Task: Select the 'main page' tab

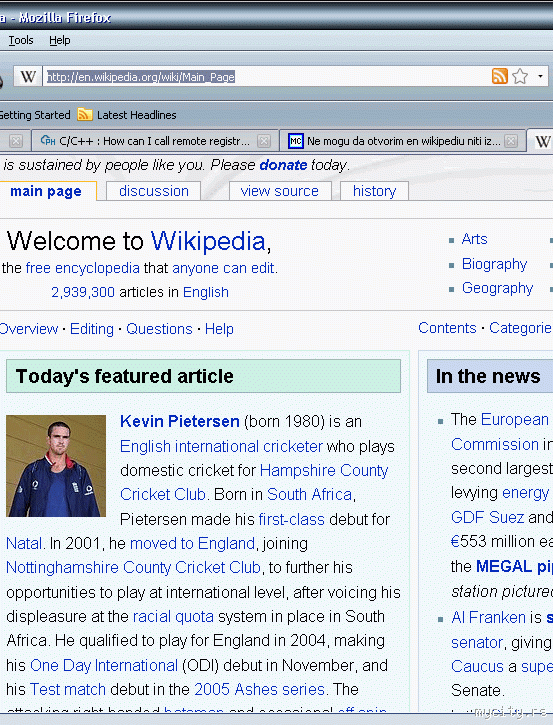Action: coord(46,191)
